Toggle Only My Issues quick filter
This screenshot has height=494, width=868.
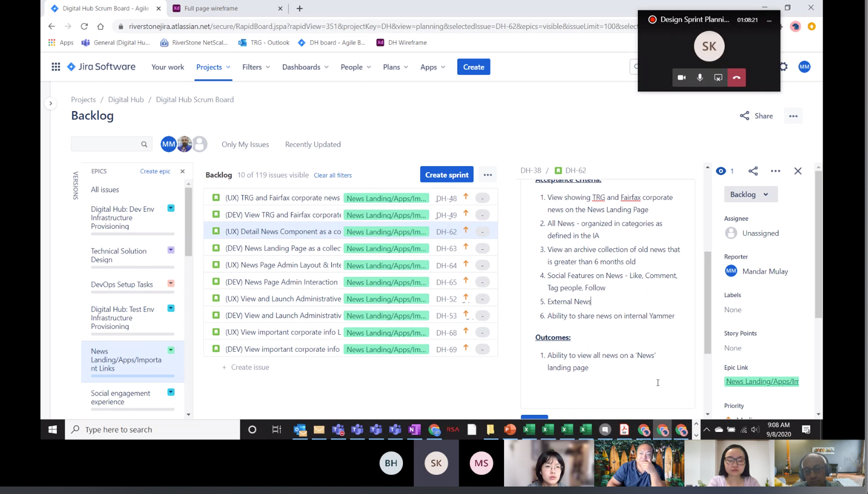245,144
